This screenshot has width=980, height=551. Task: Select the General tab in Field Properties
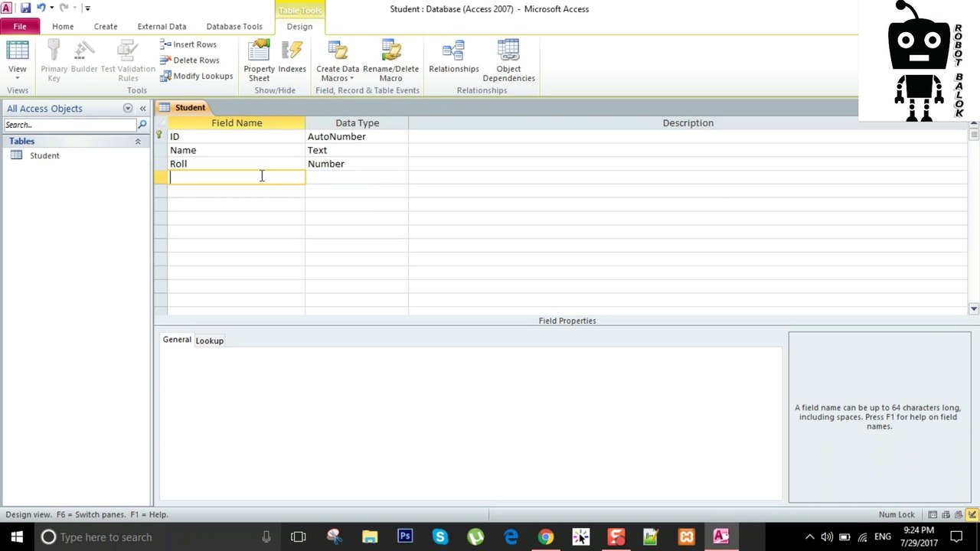tap(177, 340)
